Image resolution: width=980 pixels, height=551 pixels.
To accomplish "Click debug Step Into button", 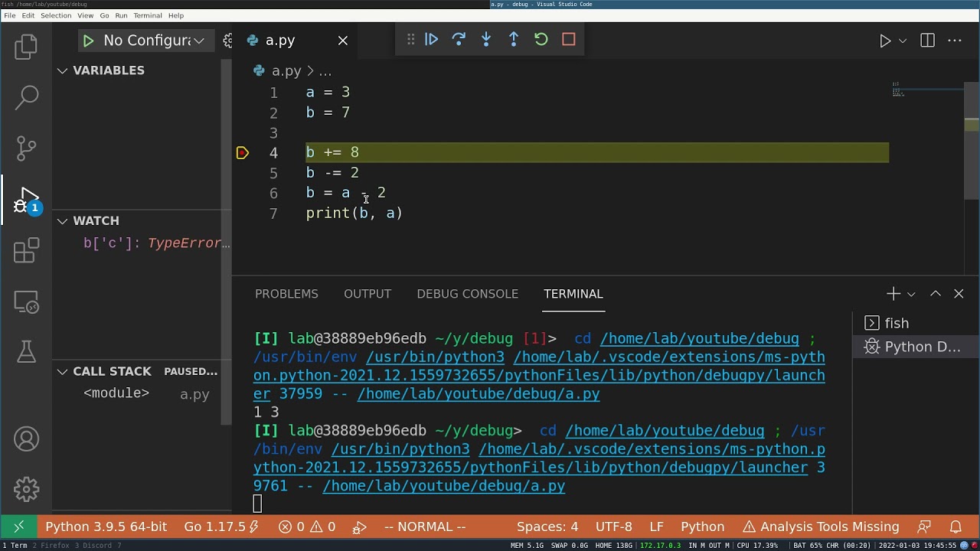I will (486, 39).
